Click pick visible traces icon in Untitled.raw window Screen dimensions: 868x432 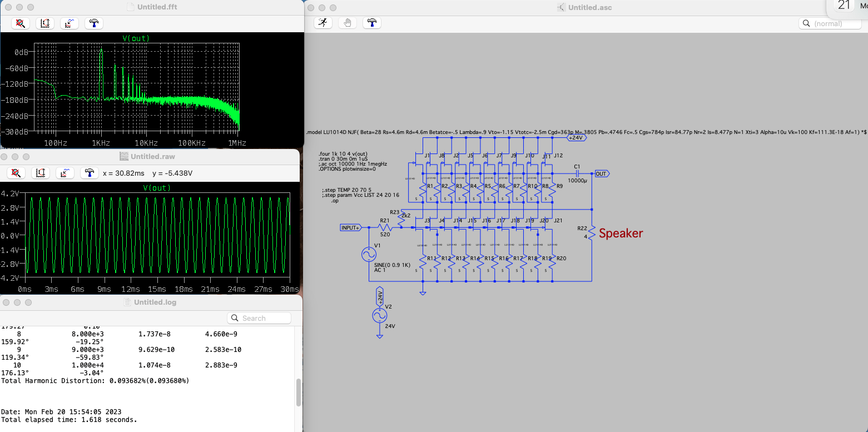(x=65, y=173)
